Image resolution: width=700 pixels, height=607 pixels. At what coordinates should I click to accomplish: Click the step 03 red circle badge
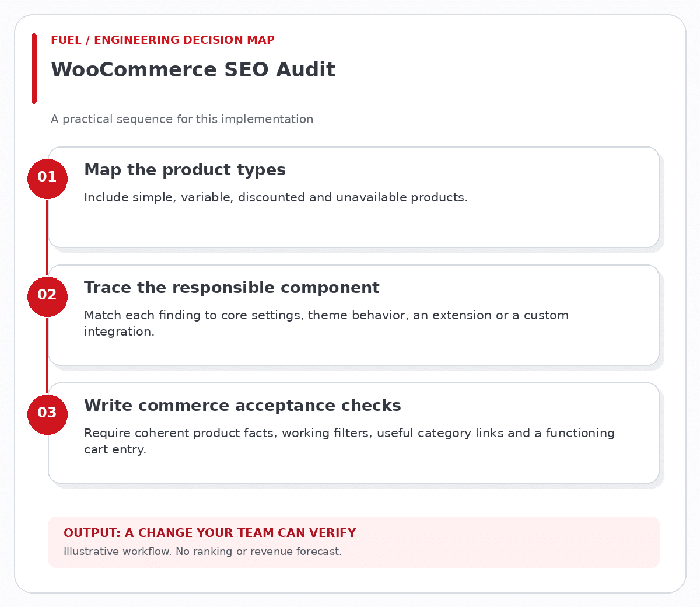(47, 414)
